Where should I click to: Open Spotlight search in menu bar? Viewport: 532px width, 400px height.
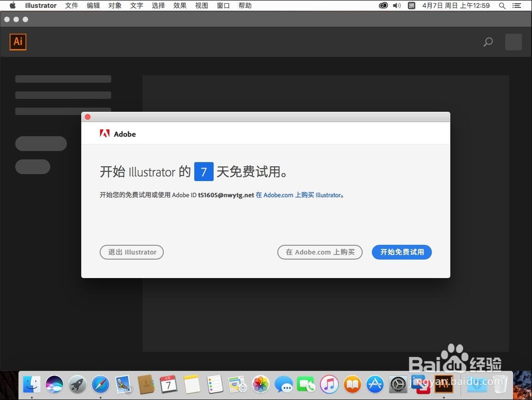502,5
